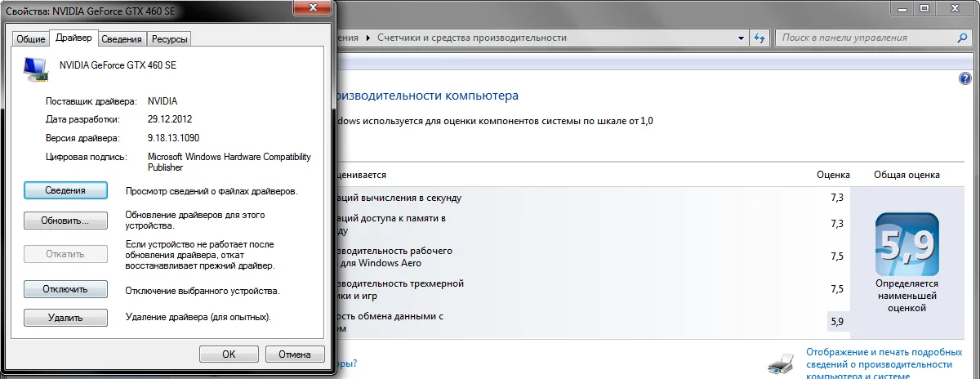This screenshot has width=980, height=379.
Task: Switch to the Общие tab
Action: [x=31, y=39]
